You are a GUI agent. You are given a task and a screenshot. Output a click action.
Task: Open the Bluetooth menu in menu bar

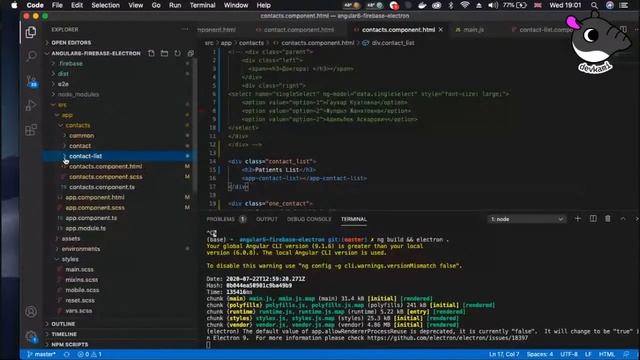click(x=451, y=5)
